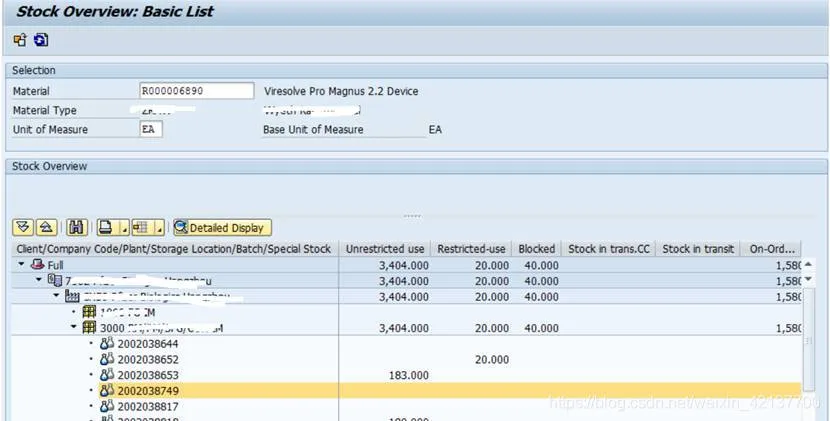830x421 pixels.
Task: Click the stock table scroll up arrow
Action: [808, 265]
